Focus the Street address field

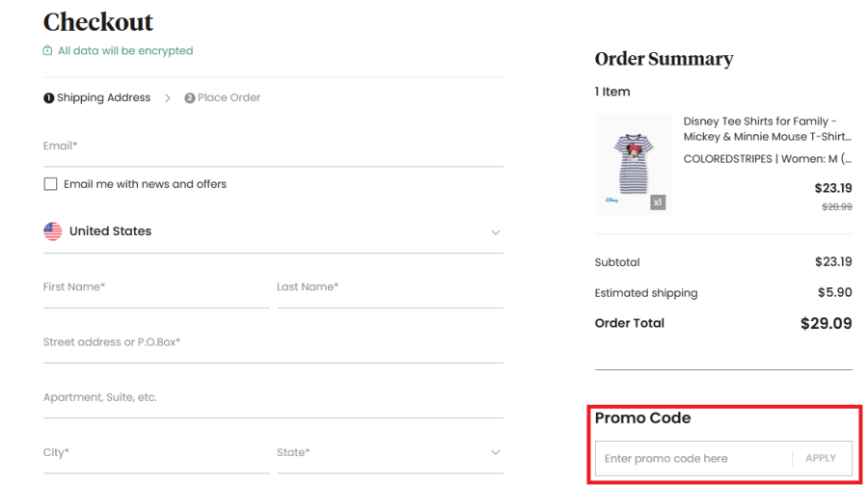[x=273, y=342]
